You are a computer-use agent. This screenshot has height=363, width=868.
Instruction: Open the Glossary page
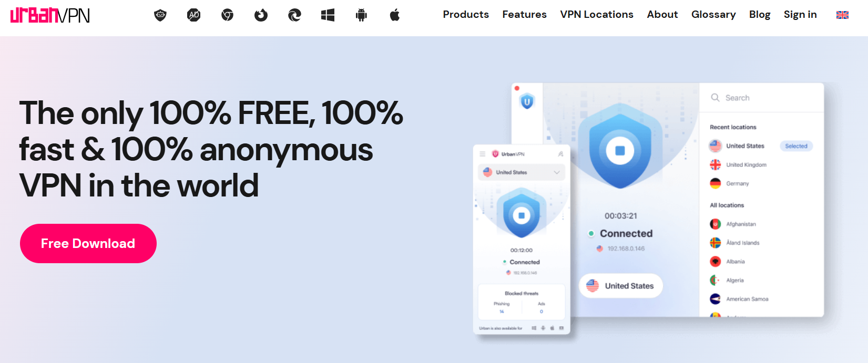(x=713, y=15)
